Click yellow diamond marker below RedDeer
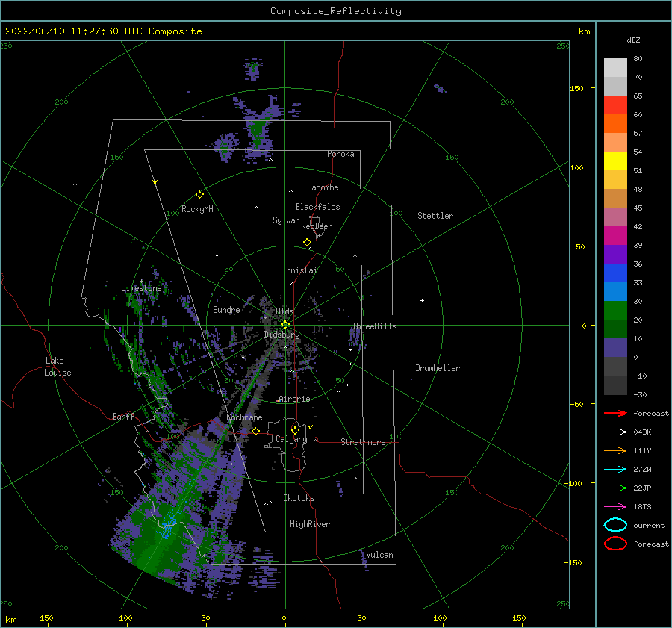 tap(308, 243)
